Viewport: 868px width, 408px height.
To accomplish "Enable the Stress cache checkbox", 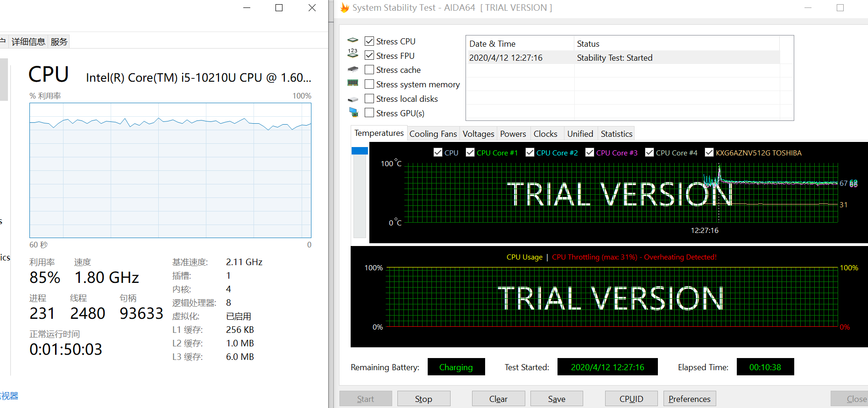I will pos(369,70).
